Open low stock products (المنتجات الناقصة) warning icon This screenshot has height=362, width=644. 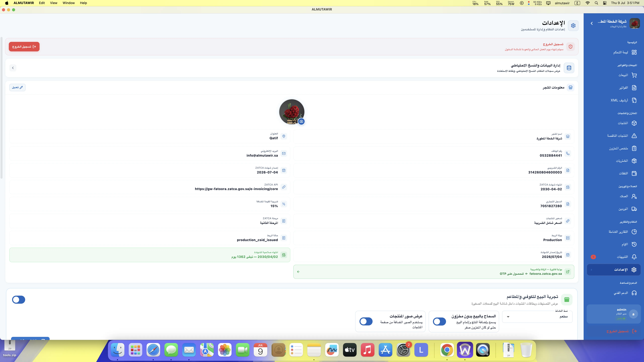[x=634, y=136]
